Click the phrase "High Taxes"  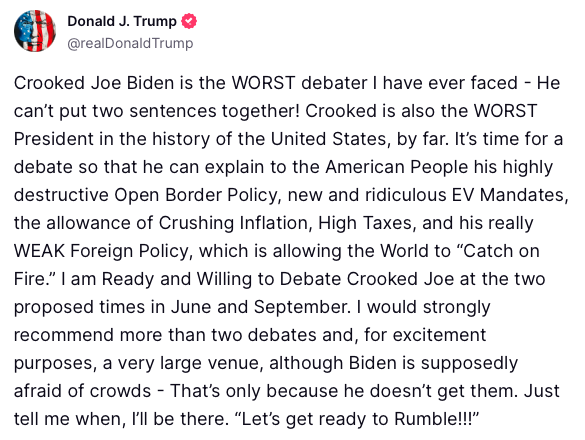(365, 223)
